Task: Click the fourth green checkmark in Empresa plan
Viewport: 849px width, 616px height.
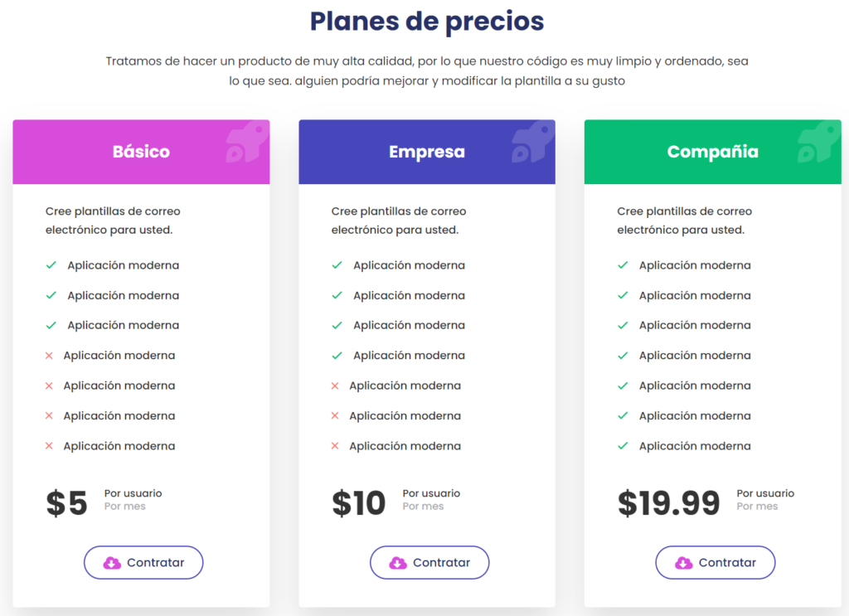Action: (x=337, y=356)
